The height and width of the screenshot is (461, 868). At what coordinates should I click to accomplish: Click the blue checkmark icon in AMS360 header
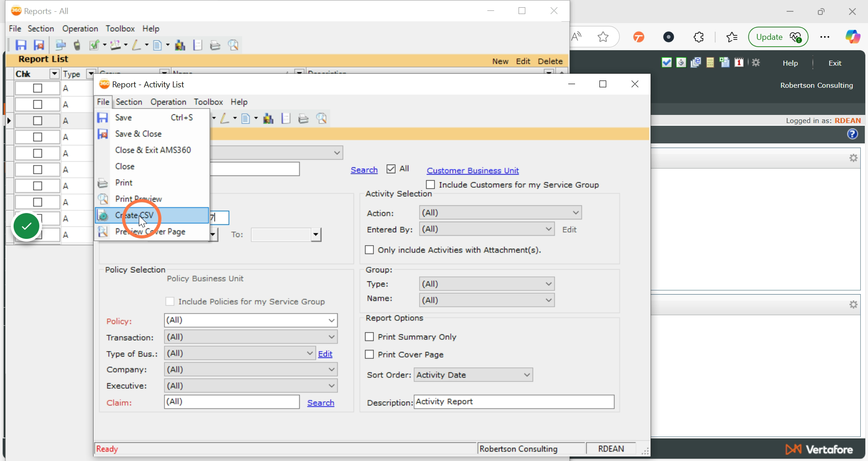pyautogui.click(x=666, y=62)
